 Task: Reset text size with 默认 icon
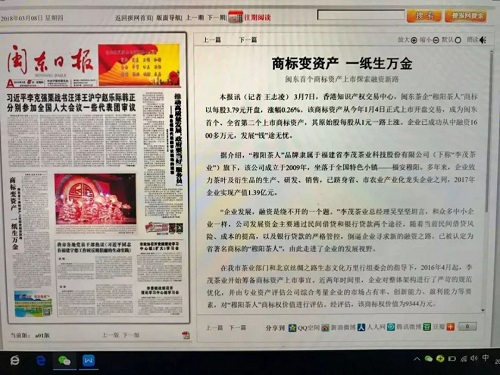click(x=458, y=40)
